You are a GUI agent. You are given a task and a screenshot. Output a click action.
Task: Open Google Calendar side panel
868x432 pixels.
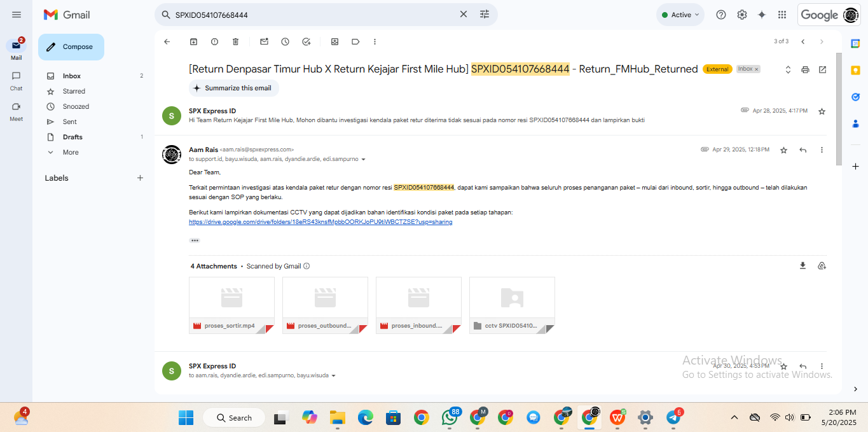(x=855, y=43)
